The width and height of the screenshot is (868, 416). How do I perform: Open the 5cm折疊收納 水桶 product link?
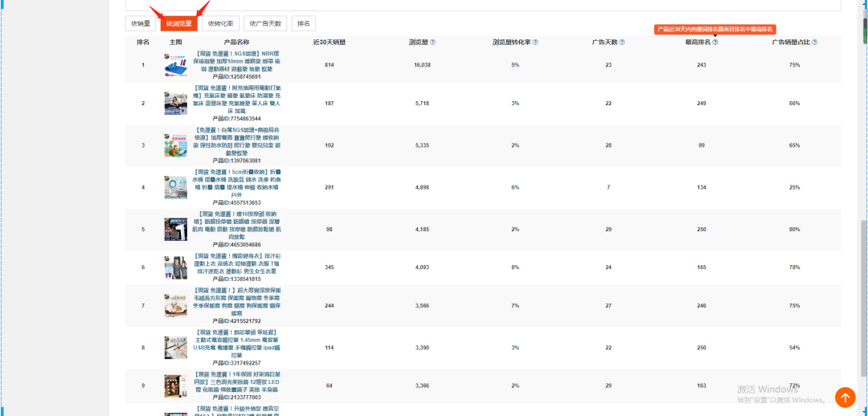[237, 184]
